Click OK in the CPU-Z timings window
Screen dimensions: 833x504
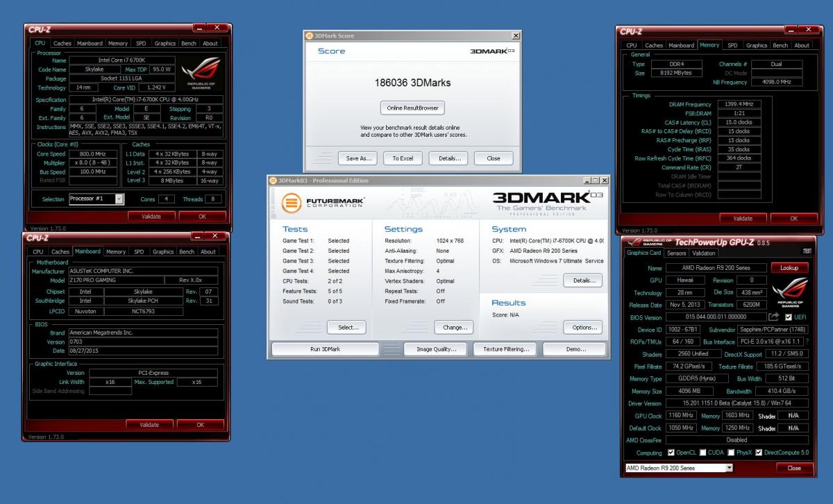coord(793,218)
